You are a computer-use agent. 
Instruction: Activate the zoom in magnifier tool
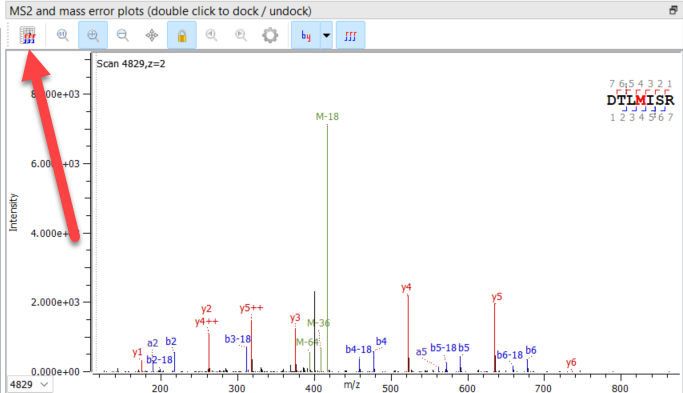tap(93, 35)
